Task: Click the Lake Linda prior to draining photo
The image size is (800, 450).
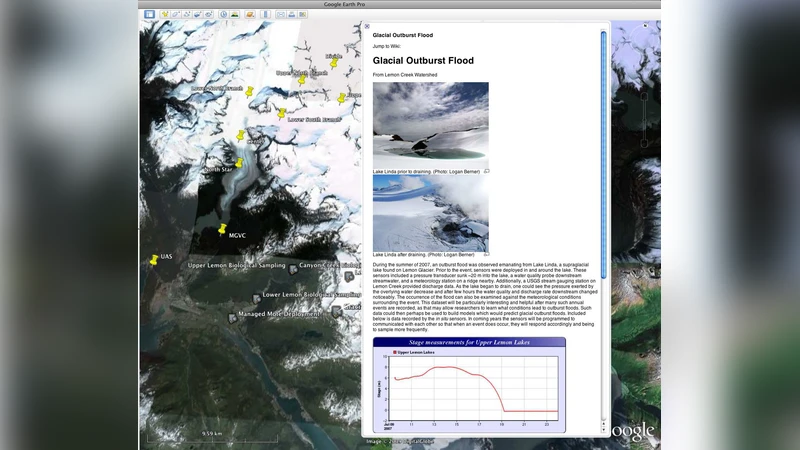Action: 430,124
